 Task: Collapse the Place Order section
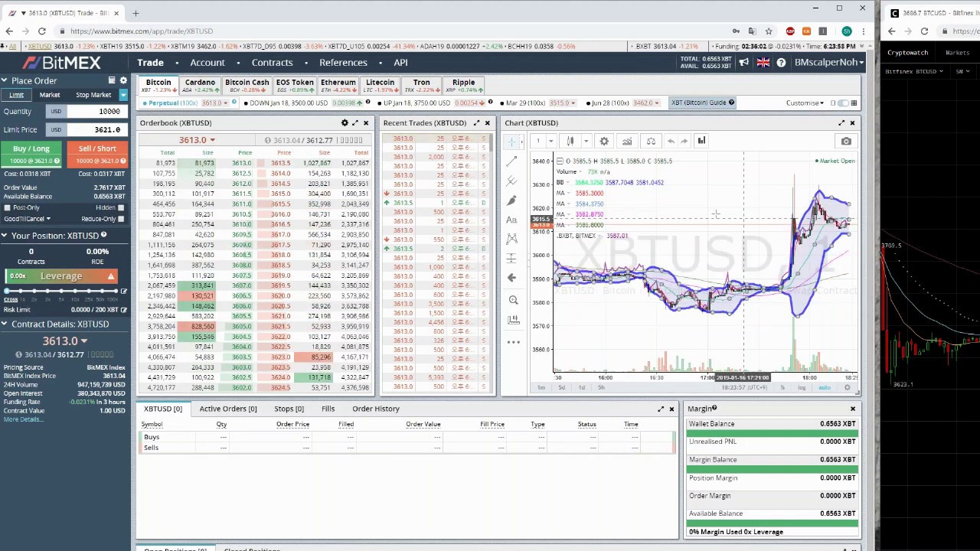(5, 80)
